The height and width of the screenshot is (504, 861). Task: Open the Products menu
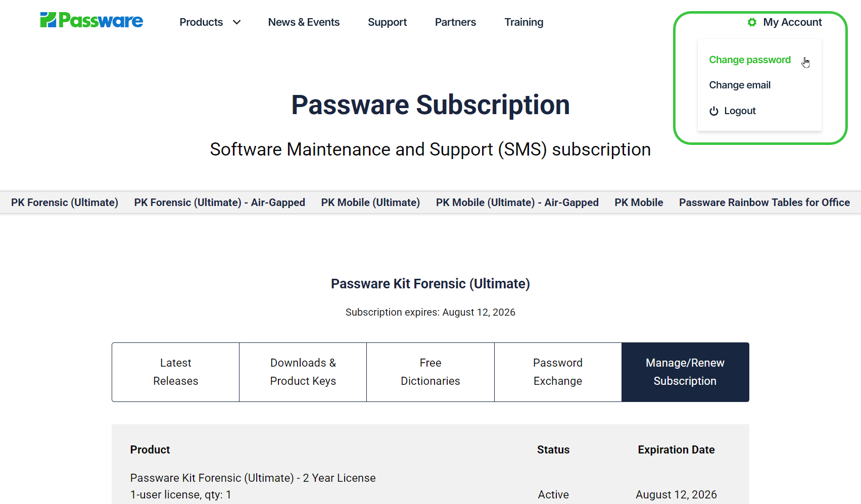[201, 22]
